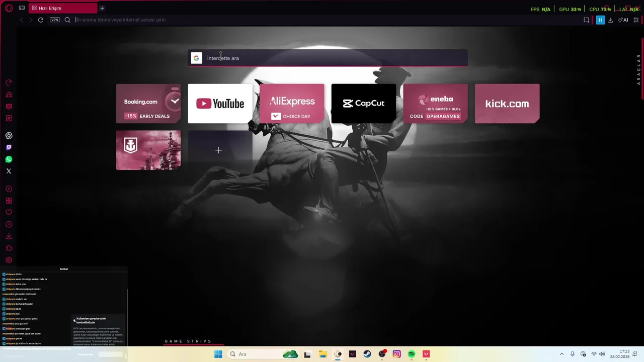Screen dimensions: 644x362
Task: Open the YouTube speed dial tile
Action: click(220, 104)
